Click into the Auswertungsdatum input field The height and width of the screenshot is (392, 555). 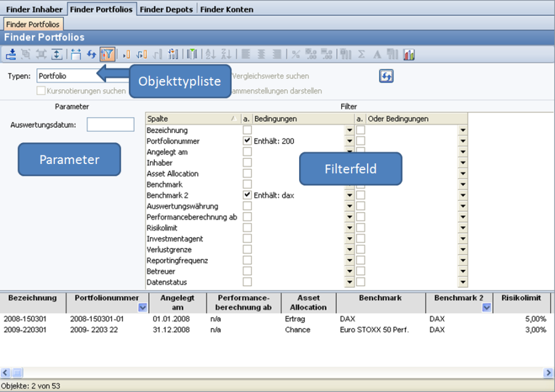(x=110, y=125)
